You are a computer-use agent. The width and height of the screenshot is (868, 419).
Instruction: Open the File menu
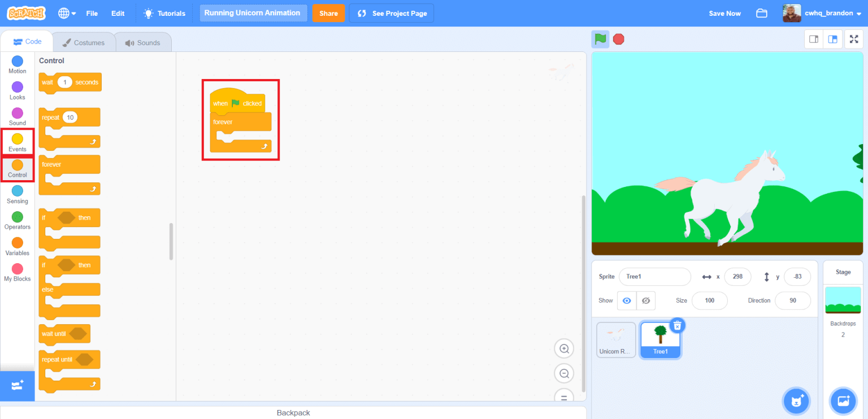pos(92,14)
